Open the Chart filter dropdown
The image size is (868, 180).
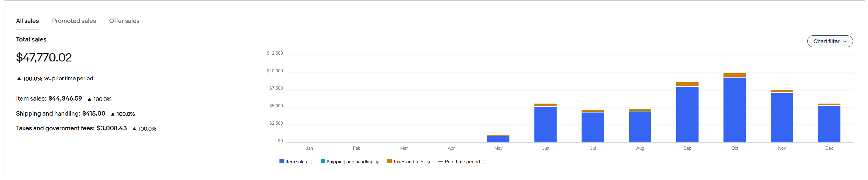pos(830,41)
